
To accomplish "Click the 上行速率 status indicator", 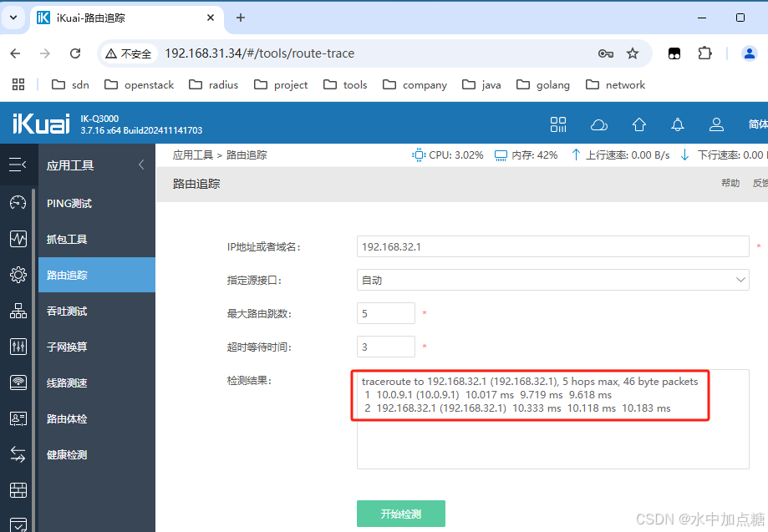I will point(621,155).
